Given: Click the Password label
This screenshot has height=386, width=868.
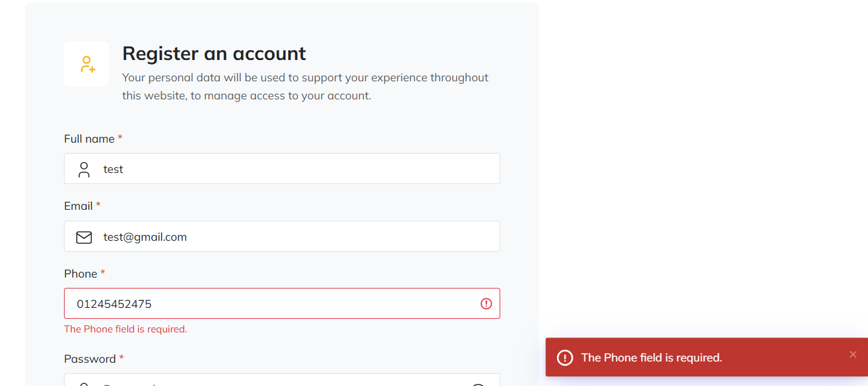Looking at the screenshot, I should (90, 359).
